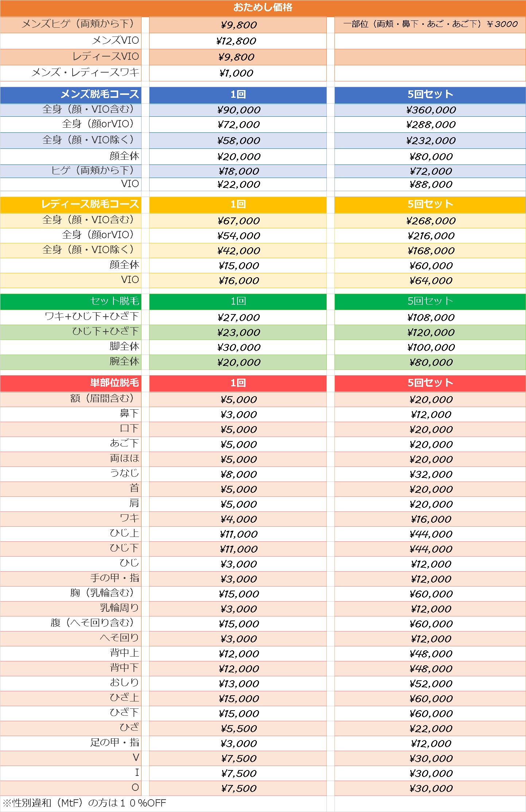Click the men's 顔全体 ¥20,000 price
Image resolution: width=526 pixels, height=812 pixels.
point(239,157)
